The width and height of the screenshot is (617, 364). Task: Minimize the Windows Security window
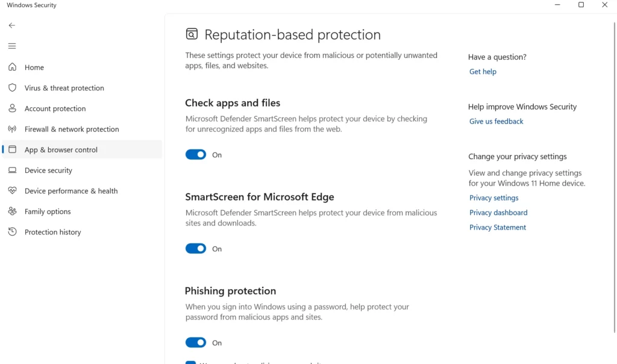tap(557, 5)
